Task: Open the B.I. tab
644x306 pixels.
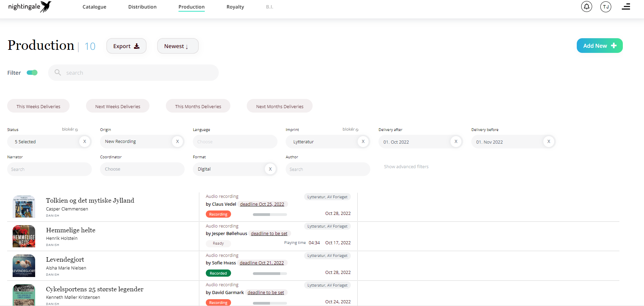Action: [270, 7]
